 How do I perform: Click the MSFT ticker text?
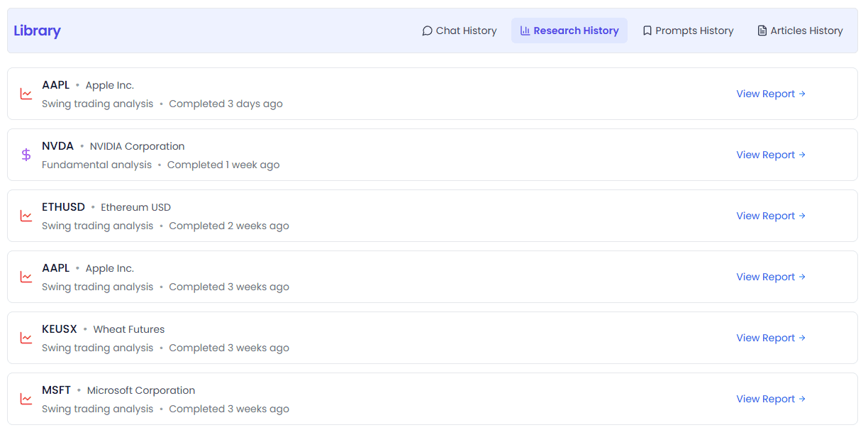coord(56,390)
